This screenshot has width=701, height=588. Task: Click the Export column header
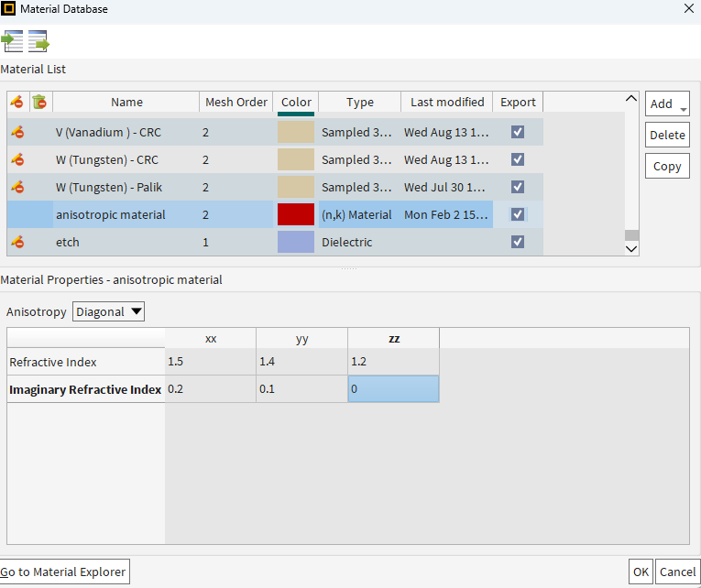(x=518, y=102)
